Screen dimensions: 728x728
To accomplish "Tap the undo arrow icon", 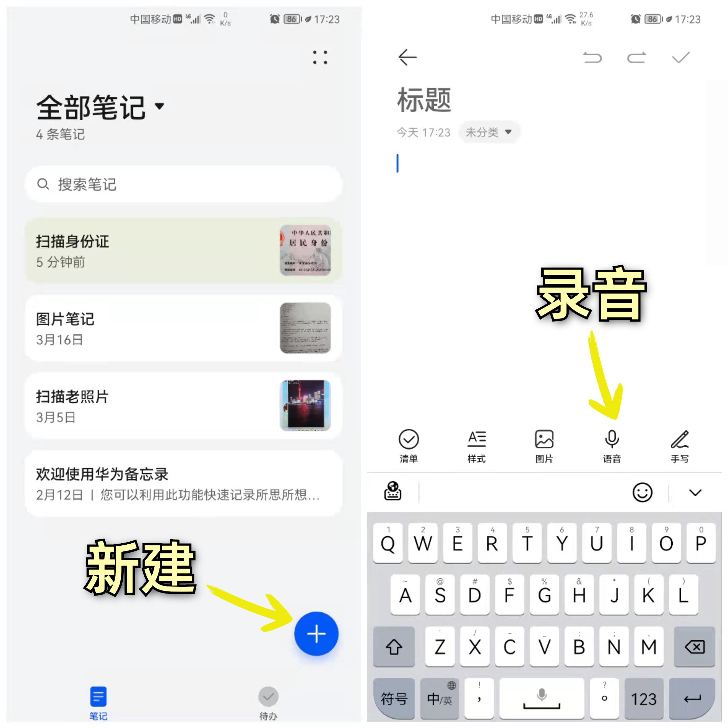I will pyautogui.click(x=588, y=58).
